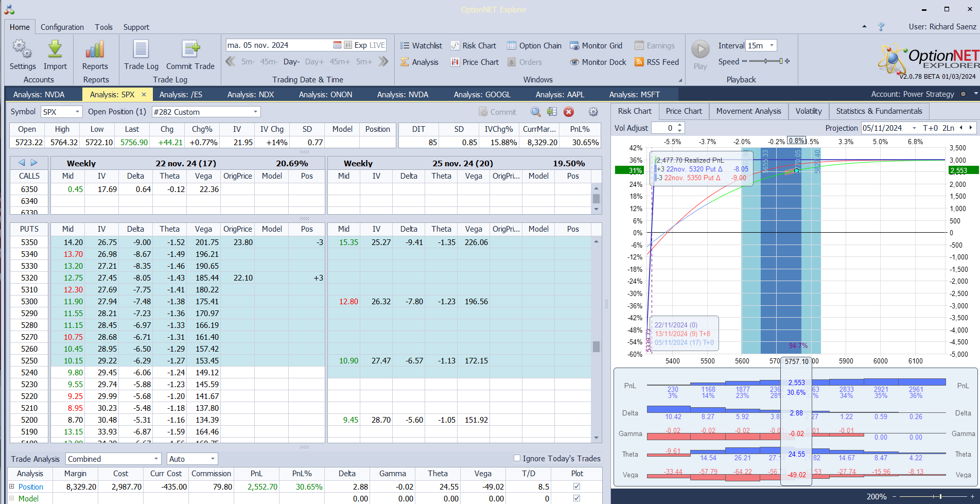The width and height of the screenshot is (980, 504).
Task: Switch to Statistics & Fundamentals tab
Action: (x=879, y=111)
